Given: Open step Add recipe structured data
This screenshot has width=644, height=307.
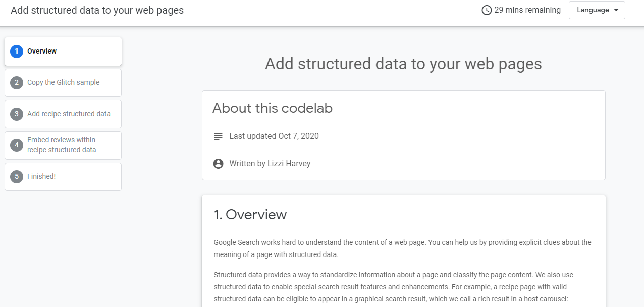Looking at the screenshot, I should pyautogui.click(x=63, y=114).
